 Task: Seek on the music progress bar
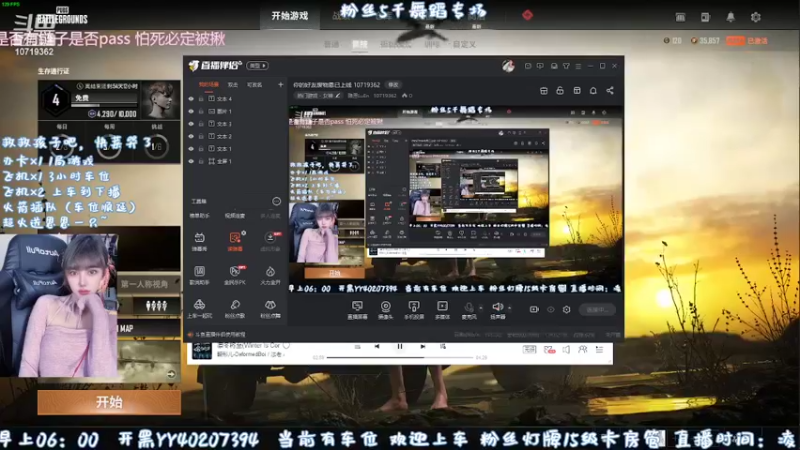click(401, 358)
